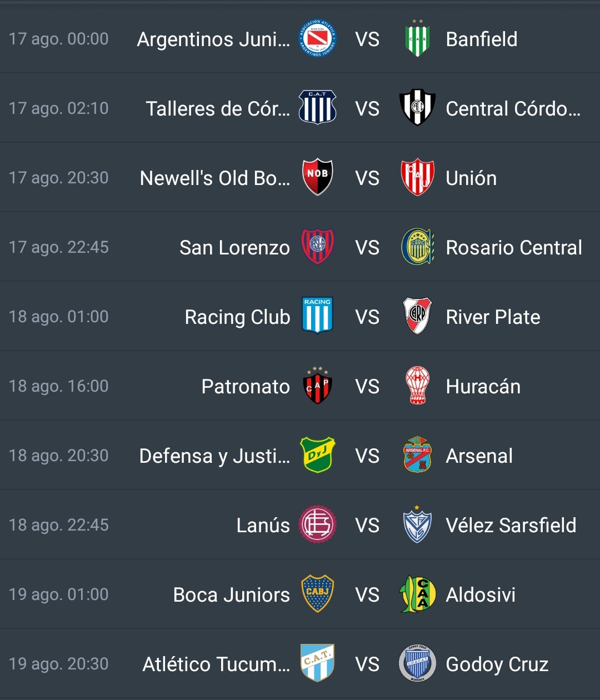The width and height of the screenshot is (600, 700).
Task: Open the Unión team name
Action: point(471,178)
